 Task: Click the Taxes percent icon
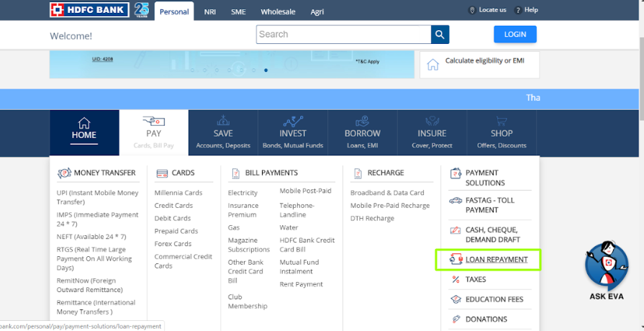click(x=455, y=280)
